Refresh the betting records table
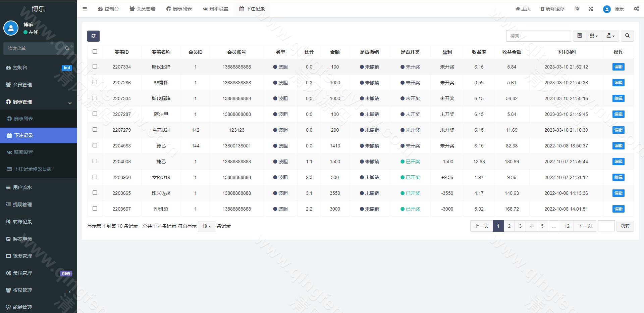The height and width of the screenshot is (313, 644). (x=93, y=36)
